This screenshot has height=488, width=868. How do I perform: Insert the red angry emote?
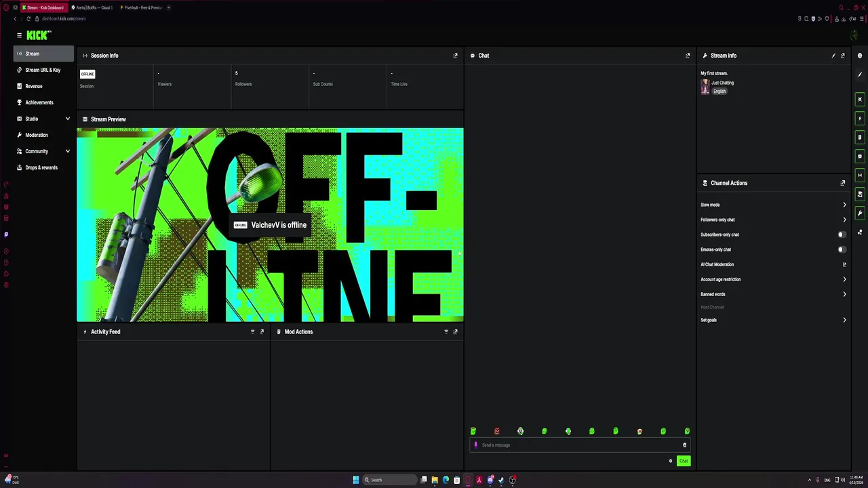coord(497,431)
